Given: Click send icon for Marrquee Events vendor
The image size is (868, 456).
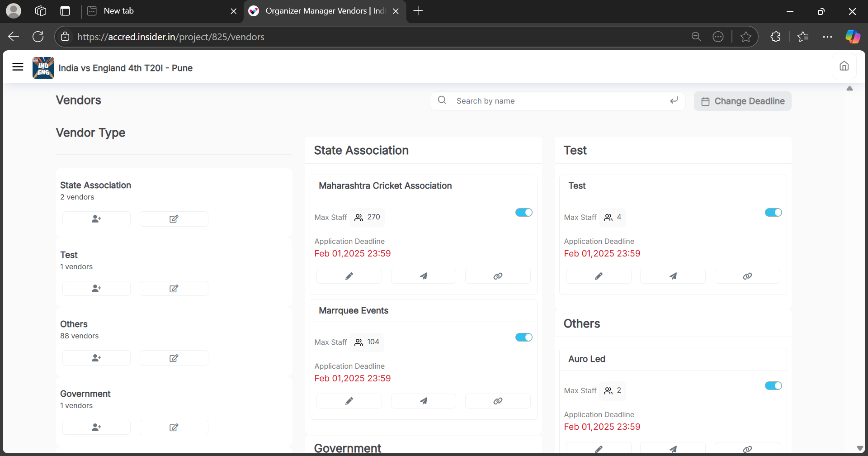Looking at the screenshot, I should (x=423, y=401).
